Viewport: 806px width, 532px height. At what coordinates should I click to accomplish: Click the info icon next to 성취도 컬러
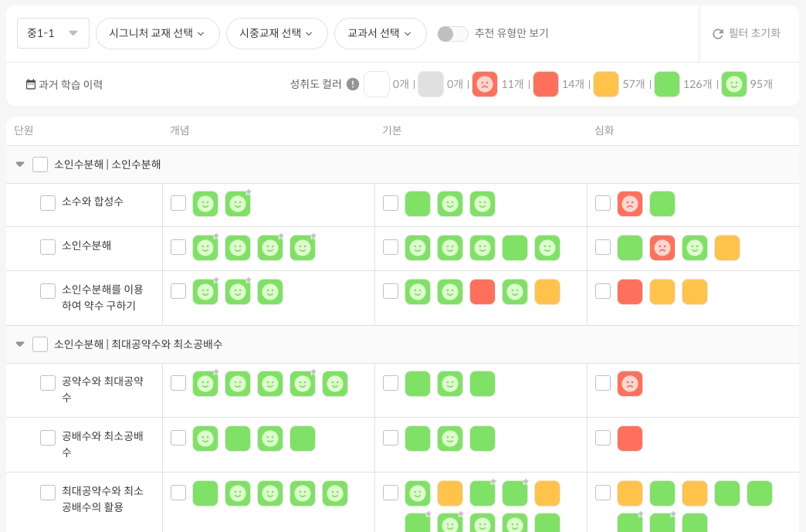tap(353, 84)
